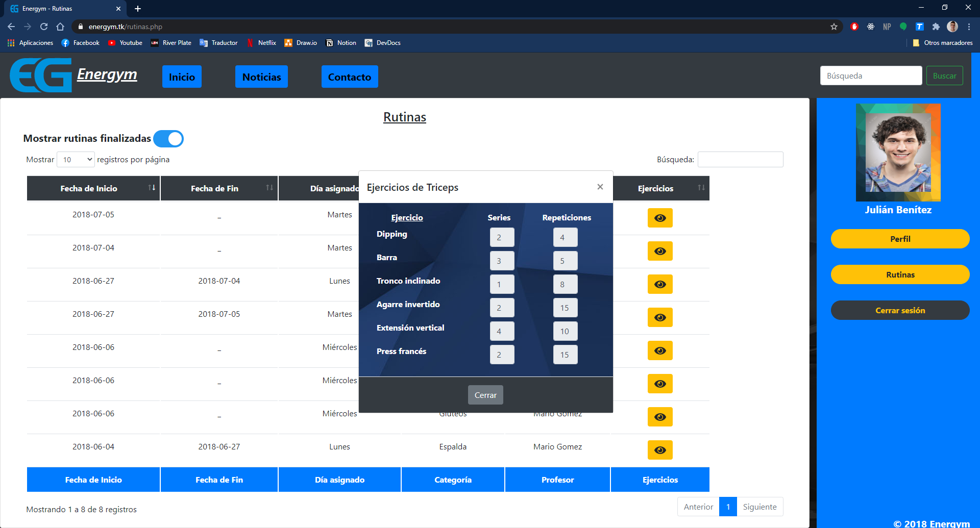Open Draw.io bookmark

[301, 43]
